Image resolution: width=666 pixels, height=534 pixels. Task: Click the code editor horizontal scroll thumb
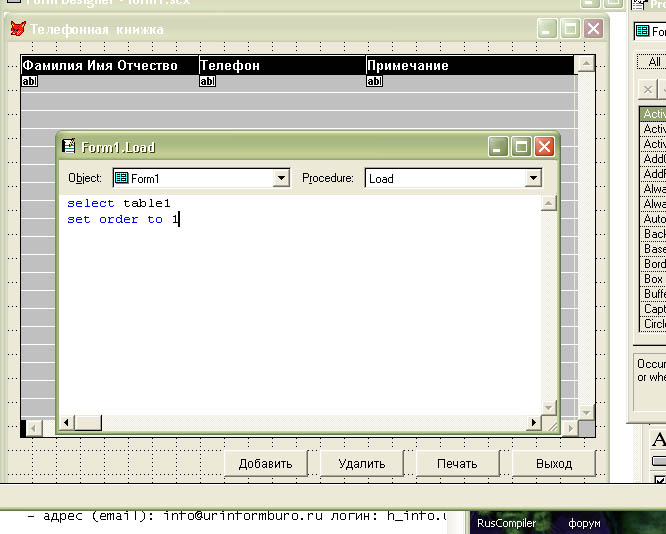coord(88,422)
